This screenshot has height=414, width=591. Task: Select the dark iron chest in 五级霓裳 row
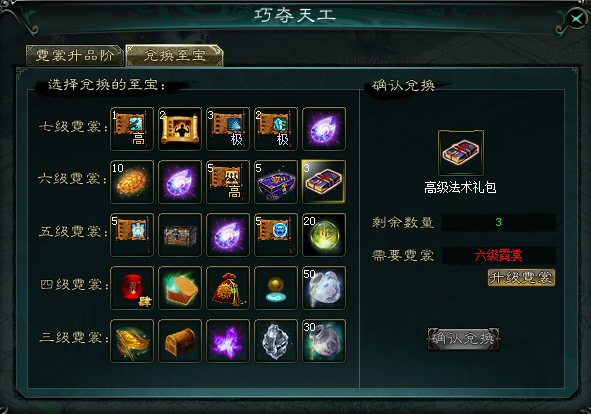pyautogui.click(x=180, y=235)
